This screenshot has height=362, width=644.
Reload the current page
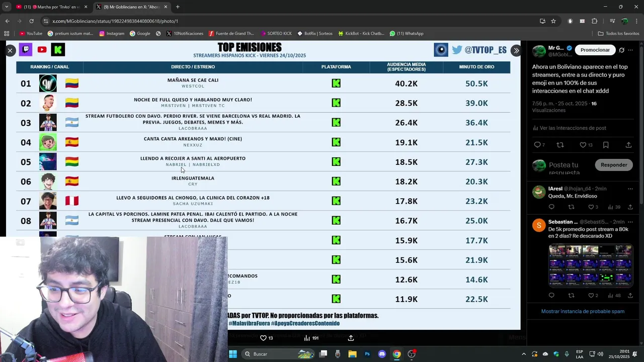[31, 21]
